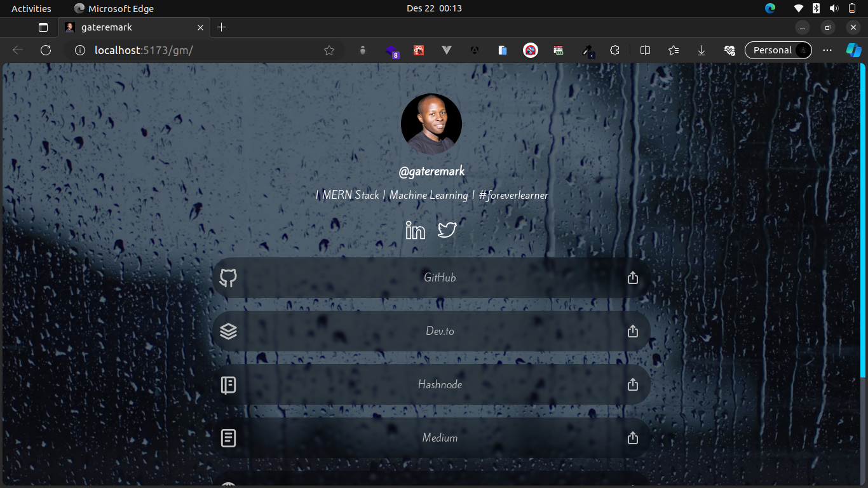Reload the current page
The width and height of the screenshot is (868, 488).
click(46, 50)
